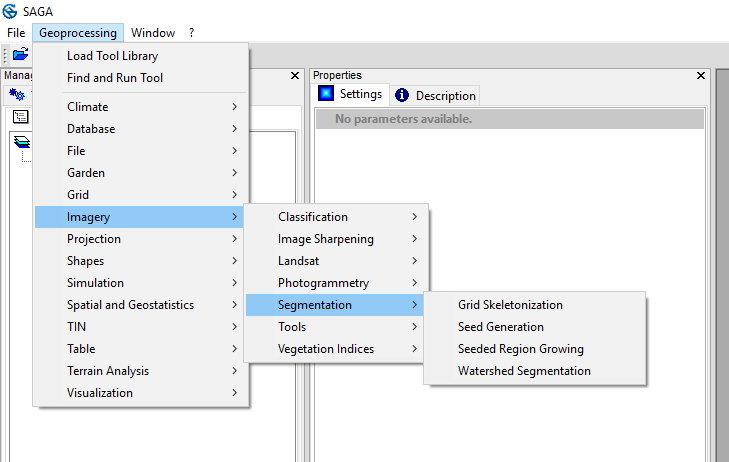The height and width of the screenshot is (462, 729).
Task: Open the ? help menu
Action: pos(191,33)
